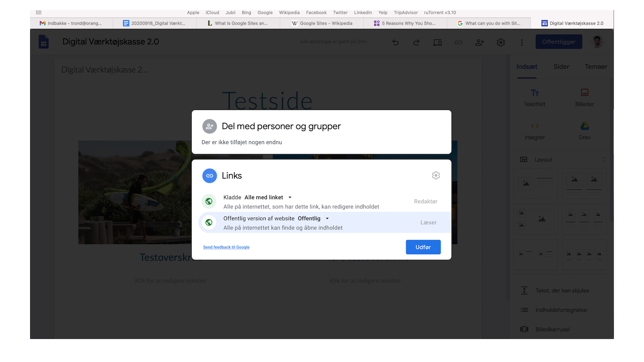Switch to the Temaer tab

point(596,67)
